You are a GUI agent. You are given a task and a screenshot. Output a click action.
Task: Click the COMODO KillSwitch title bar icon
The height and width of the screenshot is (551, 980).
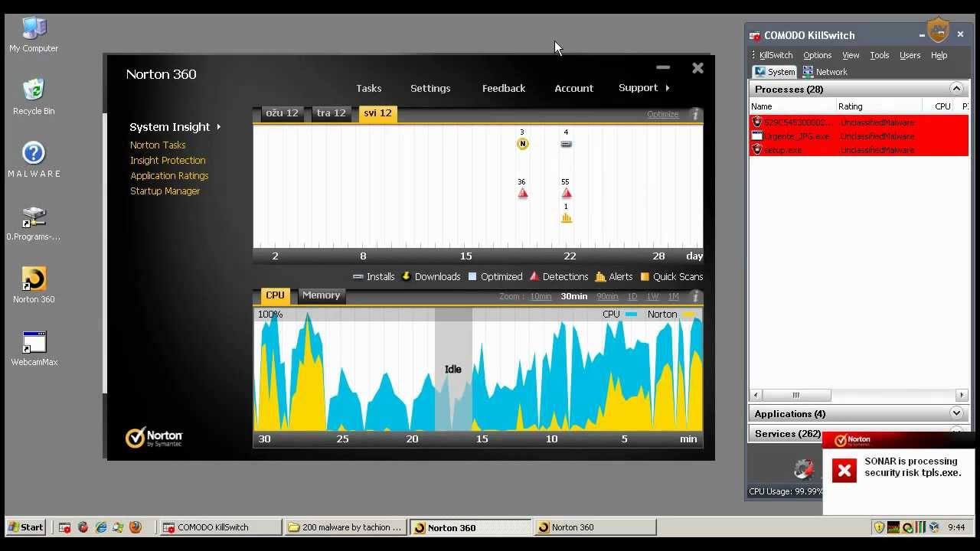click(755, 35)
